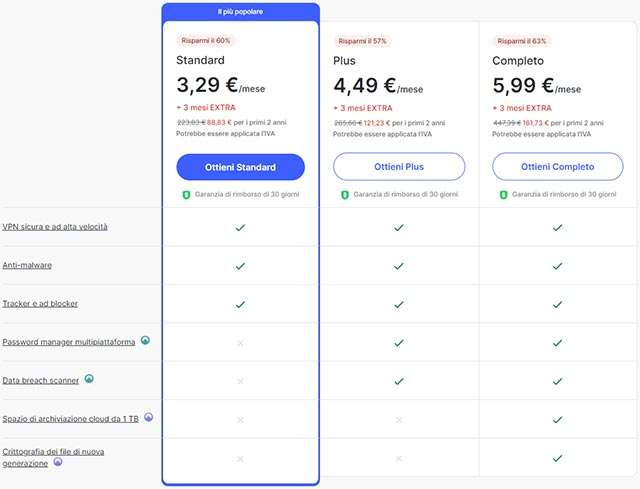Click Standard checkmark for VPN sicura row
Image resolution: width=640 pixels, height=489 pixels.
coord(240,228)
